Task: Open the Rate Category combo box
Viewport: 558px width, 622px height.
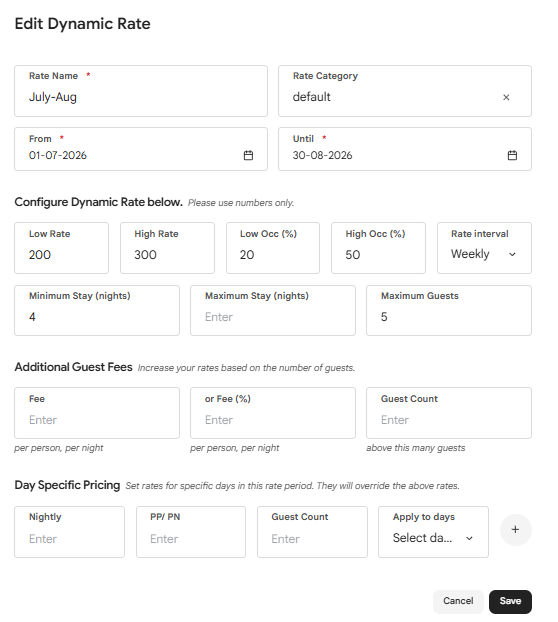Action: click(405, 91)
